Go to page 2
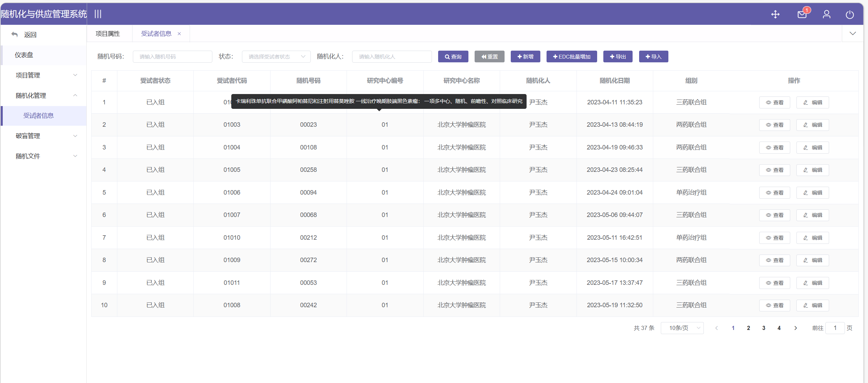The image size is (868, 383). (x=748, y=328)
